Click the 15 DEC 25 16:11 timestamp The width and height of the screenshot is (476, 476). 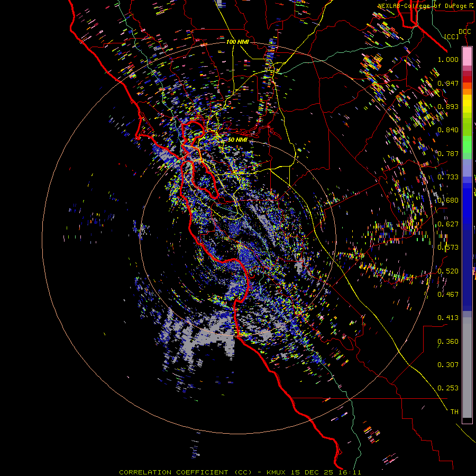[x=326, y=472]
